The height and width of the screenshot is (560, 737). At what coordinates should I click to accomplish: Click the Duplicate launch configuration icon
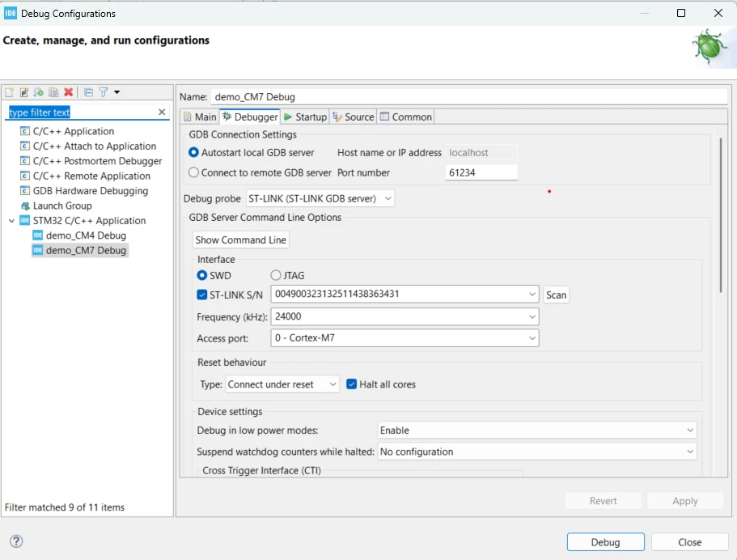53,92
